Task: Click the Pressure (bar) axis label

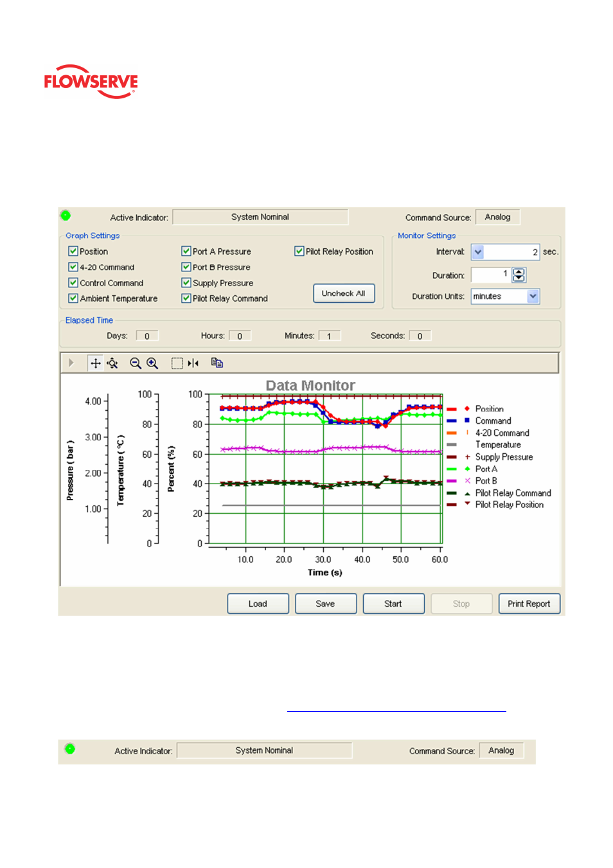Action: point(70,470)
